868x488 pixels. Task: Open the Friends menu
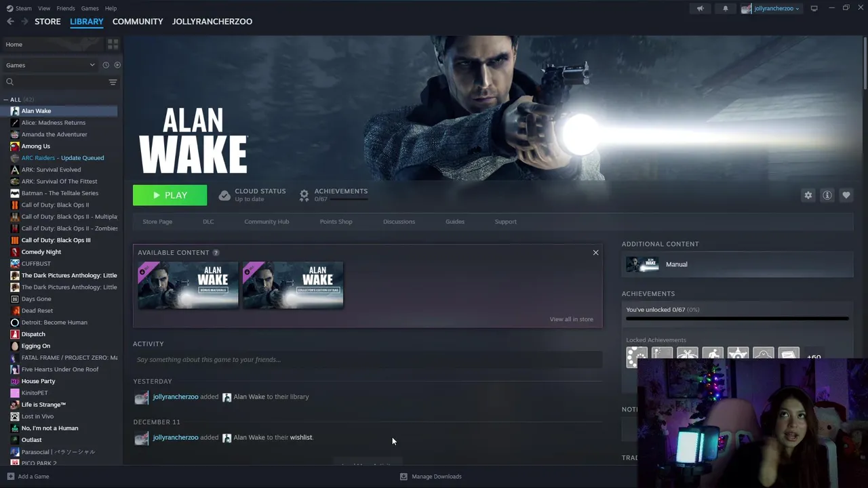click(x=66, y=8)
